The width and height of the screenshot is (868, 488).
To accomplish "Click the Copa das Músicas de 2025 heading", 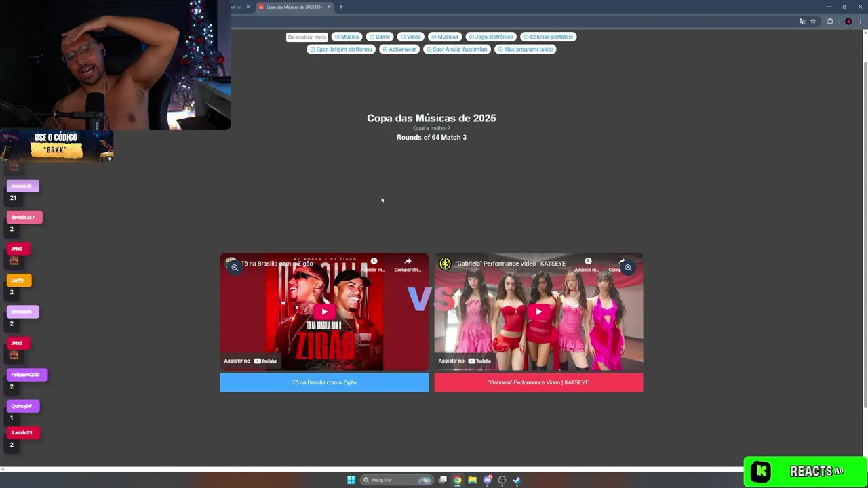I will click(431, 118).
